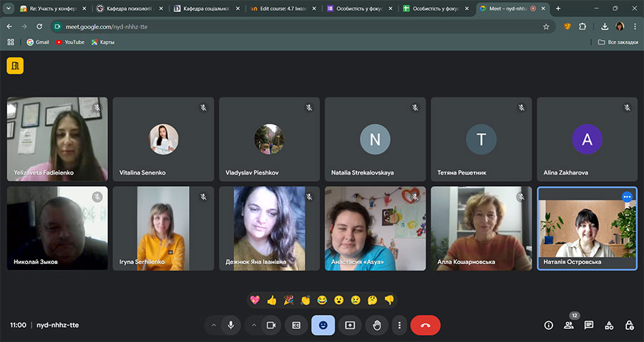The height and width of the screenshot is (342, 644).
Task: Send the heart reaction
Action: 255,300
